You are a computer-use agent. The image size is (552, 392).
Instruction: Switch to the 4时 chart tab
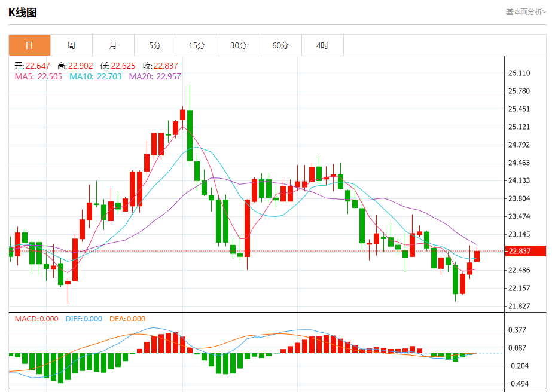click(x=322, y=45)
